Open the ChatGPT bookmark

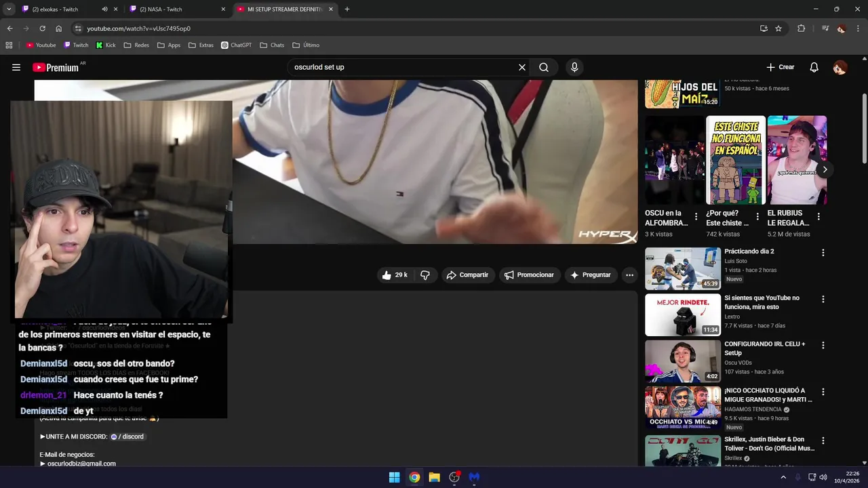pos(236,45)
